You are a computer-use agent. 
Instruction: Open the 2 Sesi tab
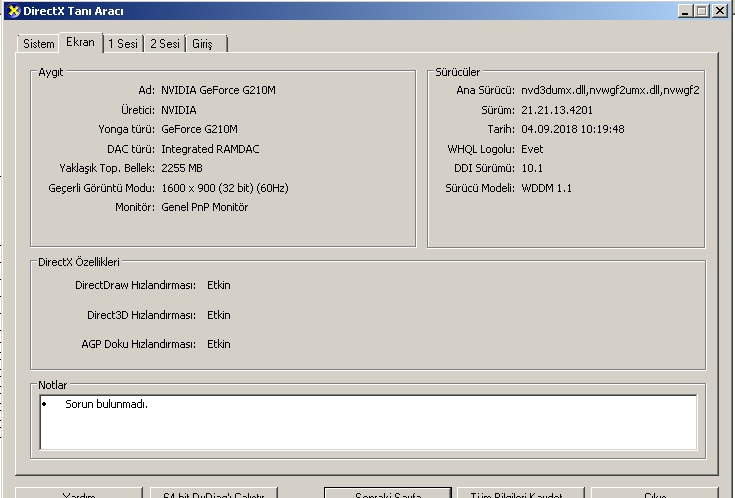pos(165,44)
